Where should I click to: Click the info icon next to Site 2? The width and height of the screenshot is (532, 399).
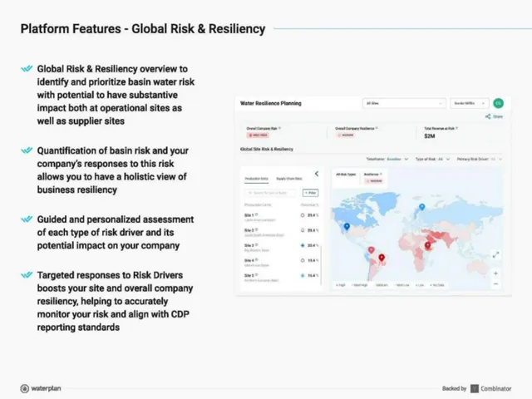click(257, 229)
